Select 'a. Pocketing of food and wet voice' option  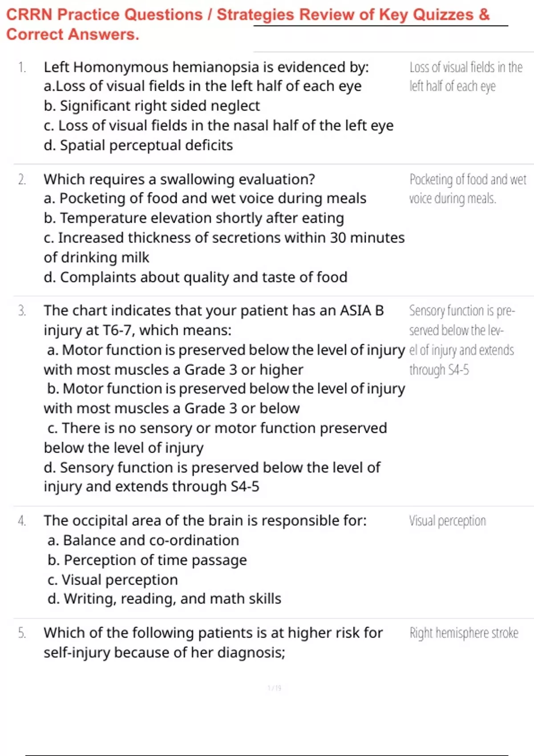pyautogui.click(x=205, y=198)
